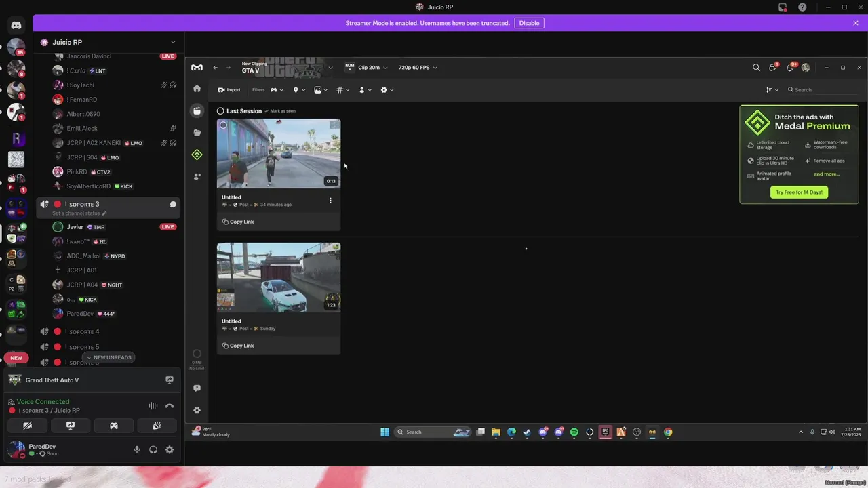
Task: Open the 1:23 white car clip thumbnail
Action: tap(279, 278)
